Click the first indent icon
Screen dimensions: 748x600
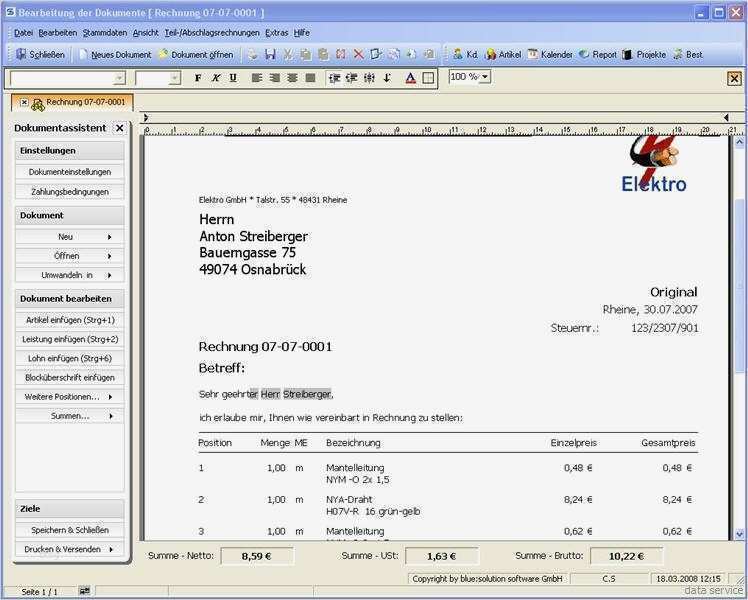point(334,78)
